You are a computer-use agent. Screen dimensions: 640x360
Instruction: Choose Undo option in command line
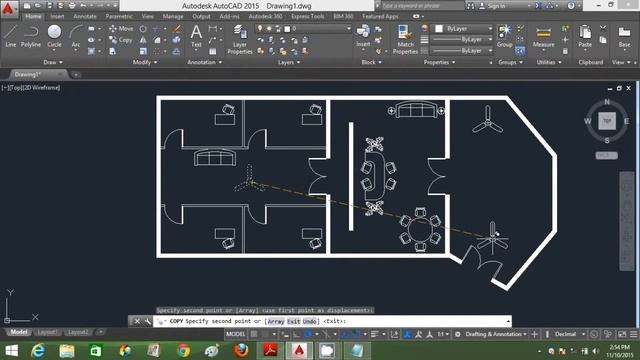(309, 321)
